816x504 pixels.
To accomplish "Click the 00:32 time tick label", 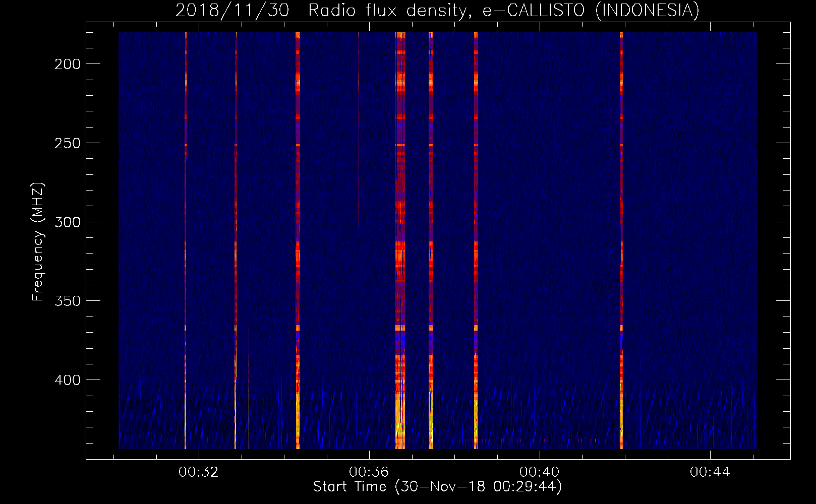I will point(199,472).
